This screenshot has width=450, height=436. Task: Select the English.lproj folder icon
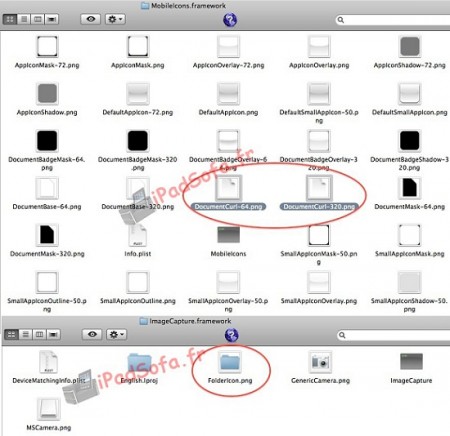(139, 362)
